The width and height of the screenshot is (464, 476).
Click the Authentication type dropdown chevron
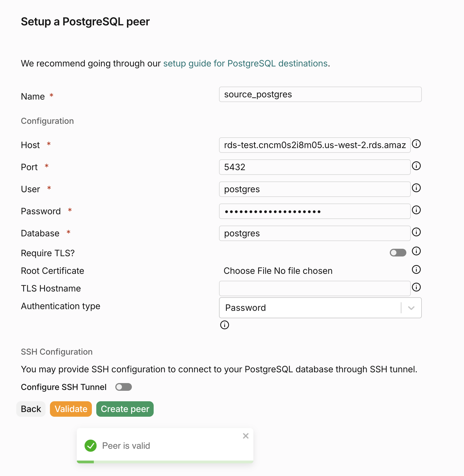[411, 308]
